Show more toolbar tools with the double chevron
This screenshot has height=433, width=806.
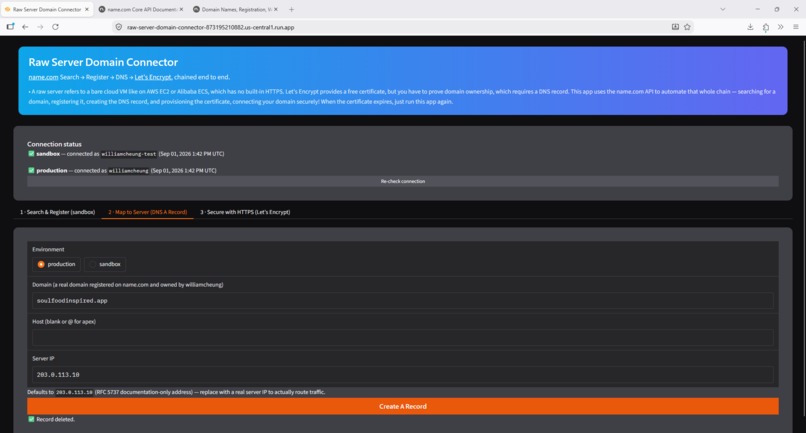(x=781, y=27)
